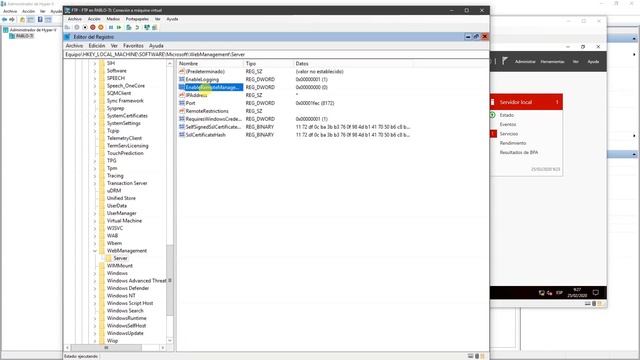Click the SslCertificateHash value icon

tap(182, 135)
